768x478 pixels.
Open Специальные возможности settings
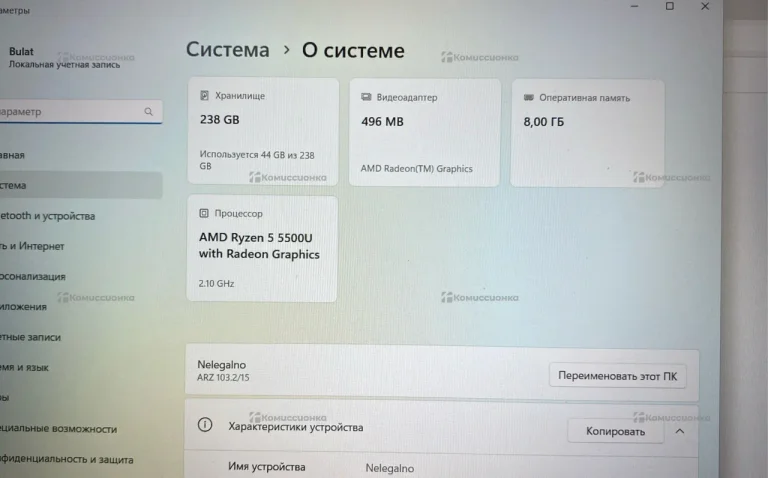click(x=58, y=429)
